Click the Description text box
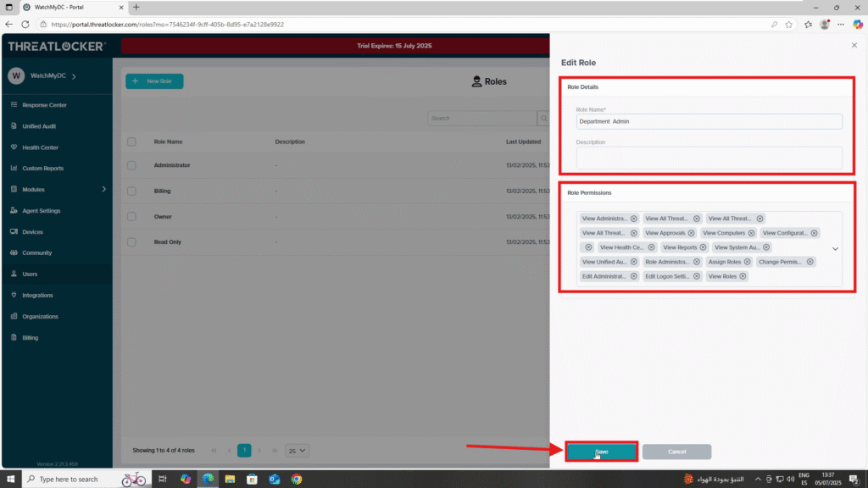 pyautogui.click(x=709, y=158)
